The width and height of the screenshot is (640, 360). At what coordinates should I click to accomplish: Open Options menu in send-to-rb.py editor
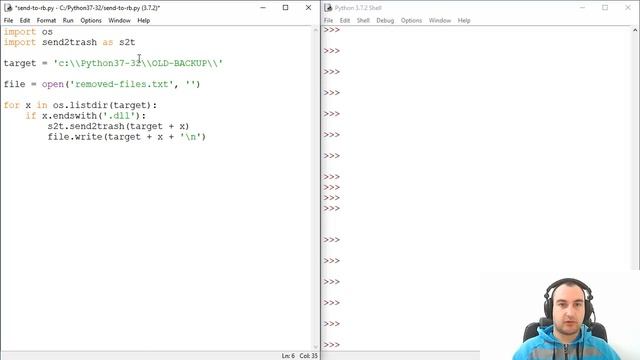[x=91, y=20]
